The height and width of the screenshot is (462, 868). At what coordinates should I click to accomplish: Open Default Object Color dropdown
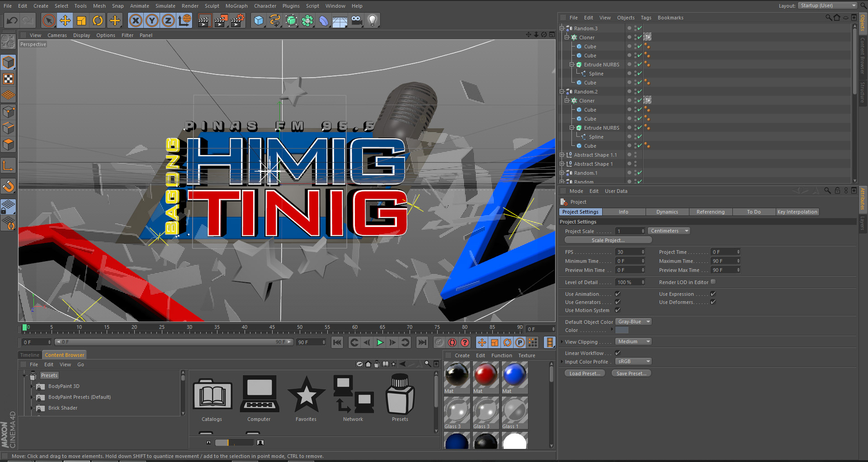coord(633,322)
